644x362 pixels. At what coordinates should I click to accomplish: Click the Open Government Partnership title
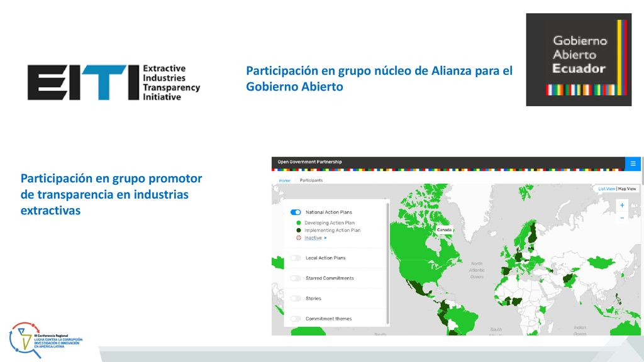tap(309, 162)
